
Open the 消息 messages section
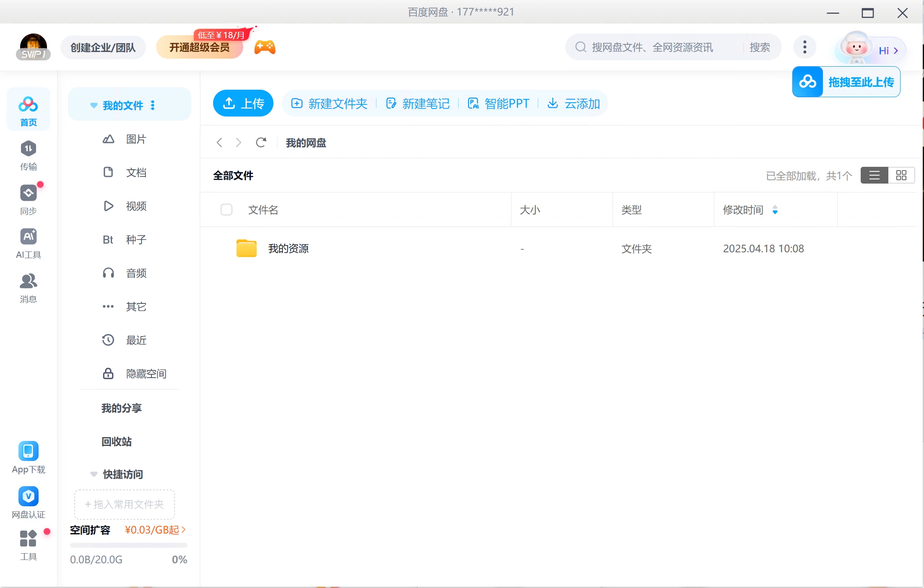[x=28, y=288]
